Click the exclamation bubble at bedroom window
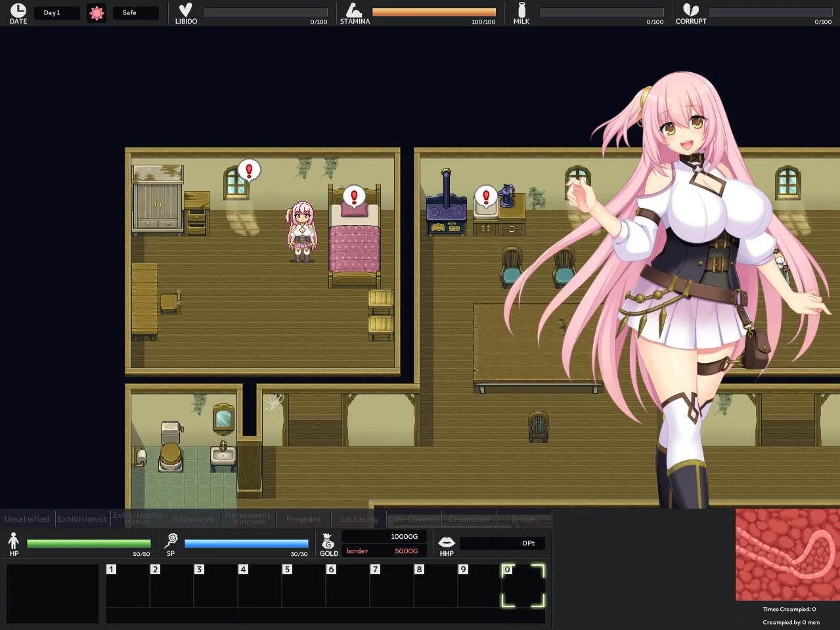840x630 pixels. click(x=249, y=171)
